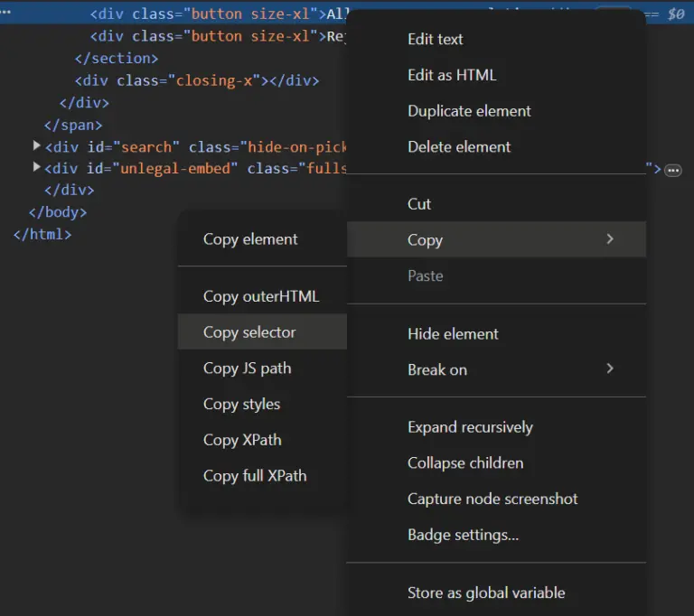Click the </body> closing tag
This screenshot has height=616, width=694.
pos(58,212)
